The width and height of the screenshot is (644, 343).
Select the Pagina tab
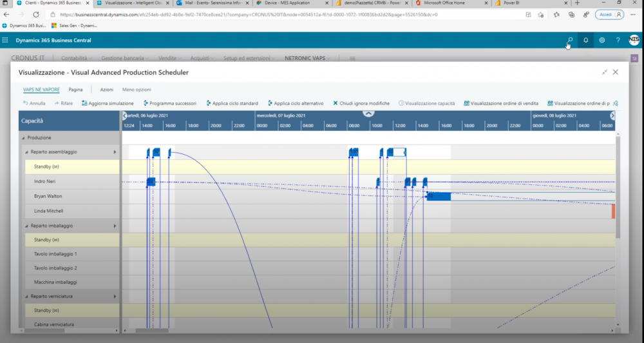point(75,89)
